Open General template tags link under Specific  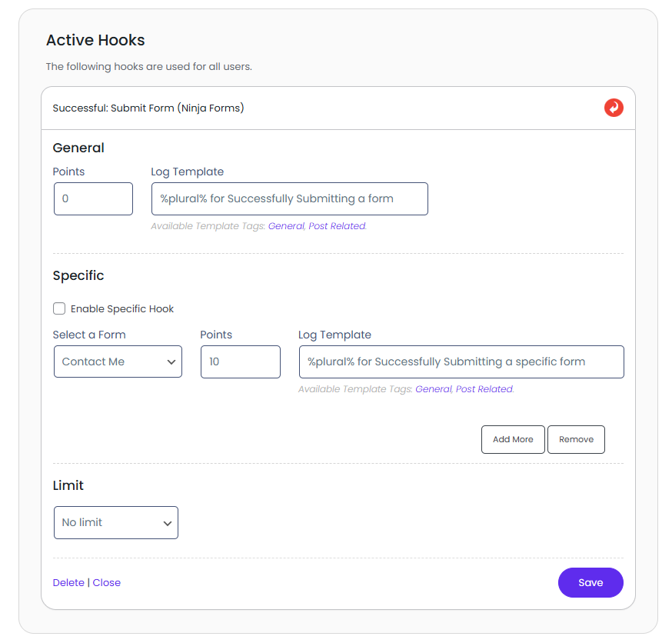click(x=434, y=389)
